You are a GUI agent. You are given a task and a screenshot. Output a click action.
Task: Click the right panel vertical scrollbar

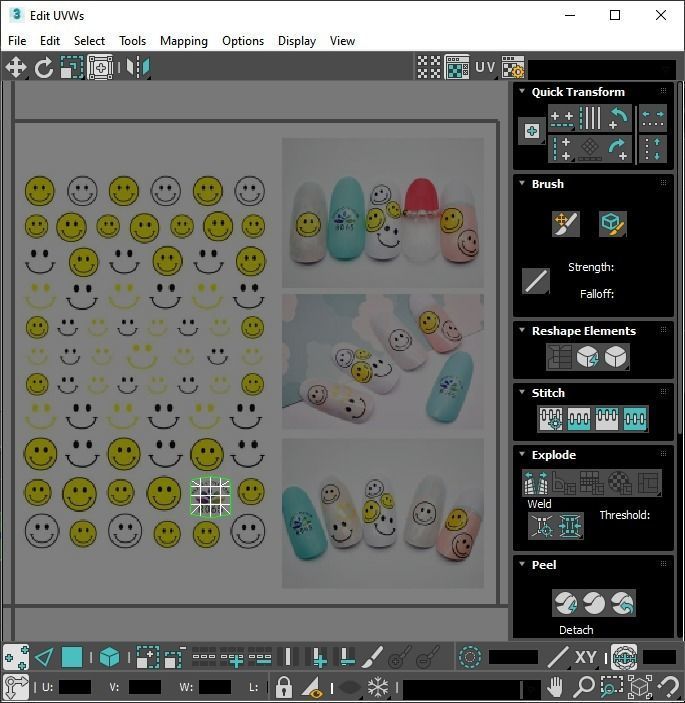pos(680,258)
